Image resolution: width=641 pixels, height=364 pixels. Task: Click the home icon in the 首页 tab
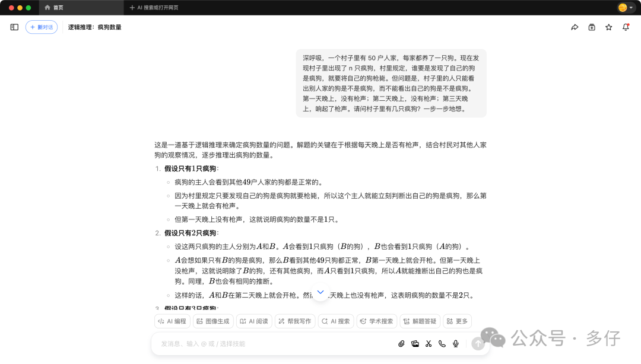[47, 7]
